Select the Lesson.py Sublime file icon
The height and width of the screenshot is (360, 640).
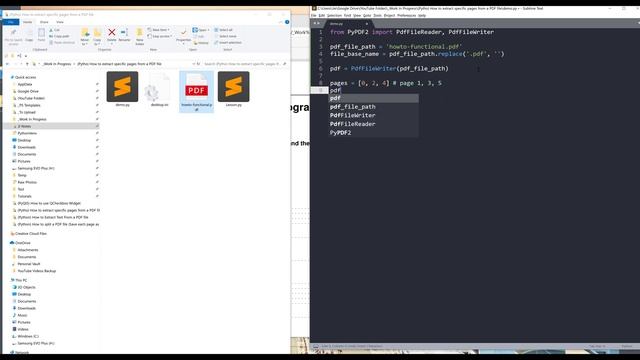tap(233, 87)
